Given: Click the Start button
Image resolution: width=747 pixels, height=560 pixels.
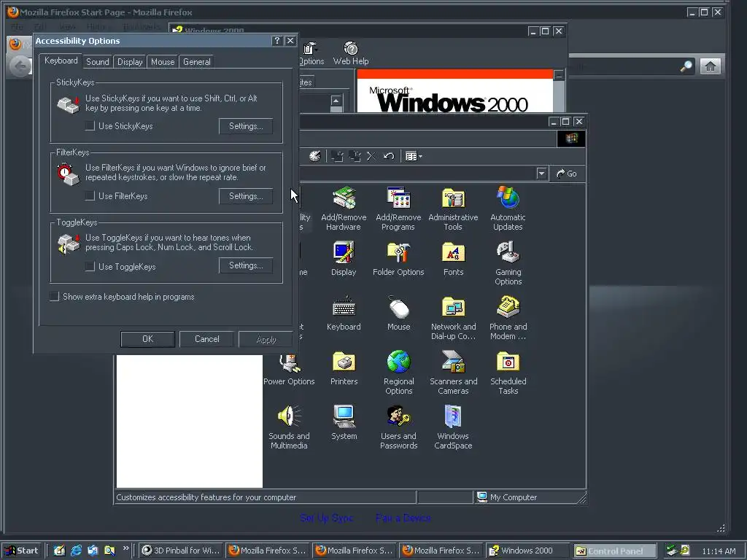Looking at the screenshot, I should coord(22,551).
